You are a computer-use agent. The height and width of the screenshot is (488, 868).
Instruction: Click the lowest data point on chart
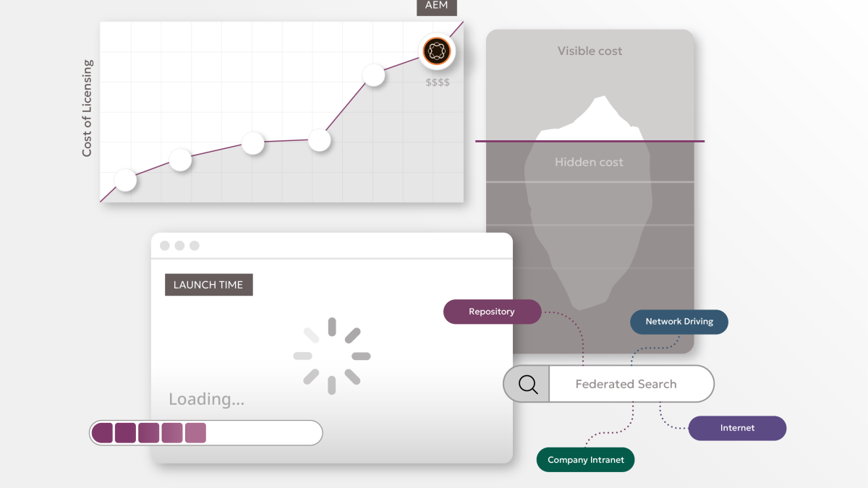[x=125, y=180]
